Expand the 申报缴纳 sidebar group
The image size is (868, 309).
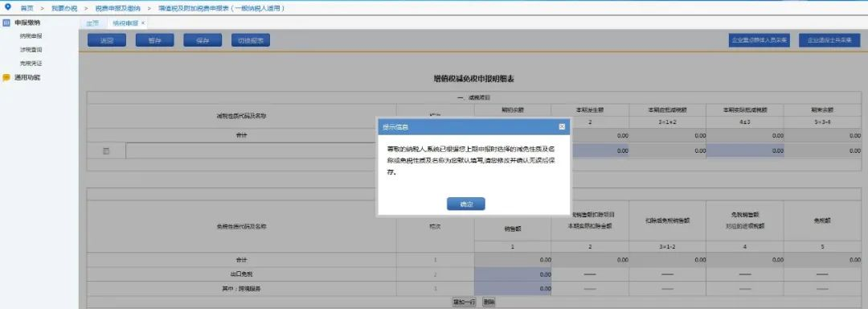[x=27, y=23]
